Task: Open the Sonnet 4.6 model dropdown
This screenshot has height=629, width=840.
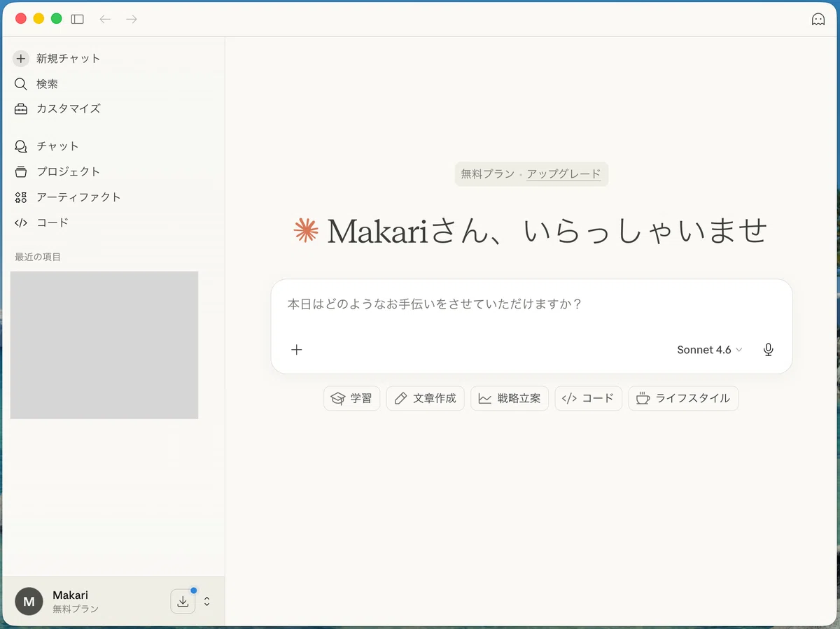Action: (x=709, y=350)
